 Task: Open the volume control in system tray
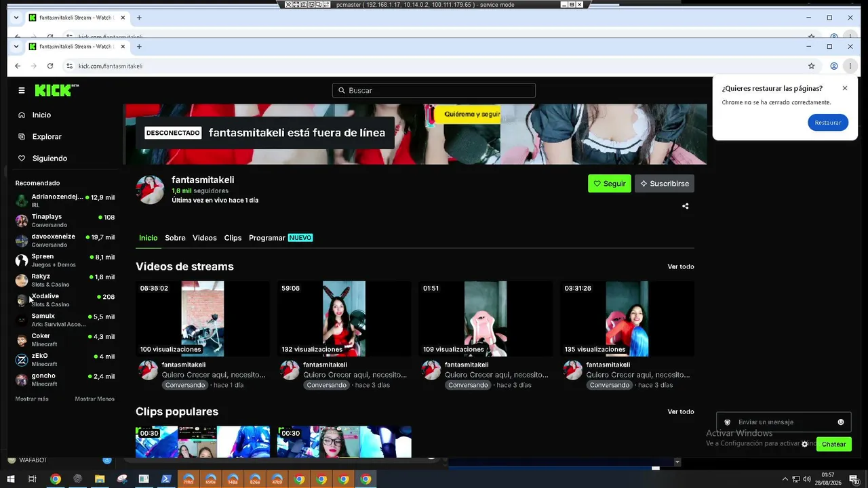(808, 479)
